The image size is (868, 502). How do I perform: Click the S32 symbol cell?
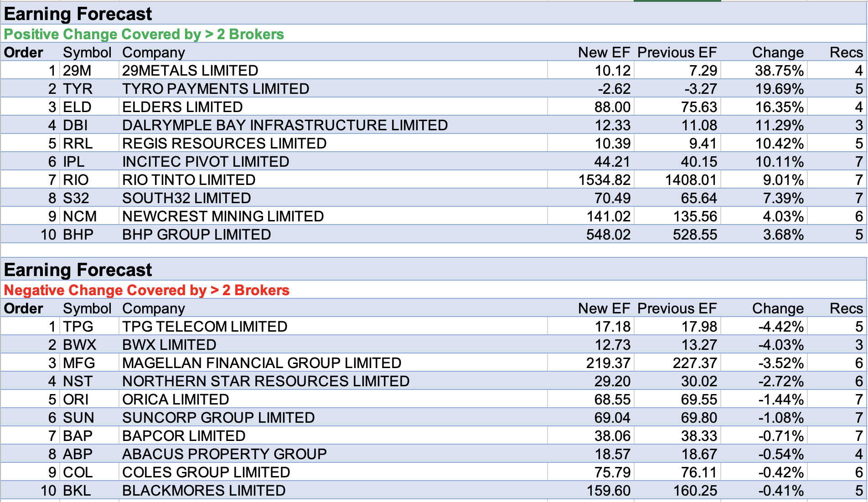click(76, 198)
